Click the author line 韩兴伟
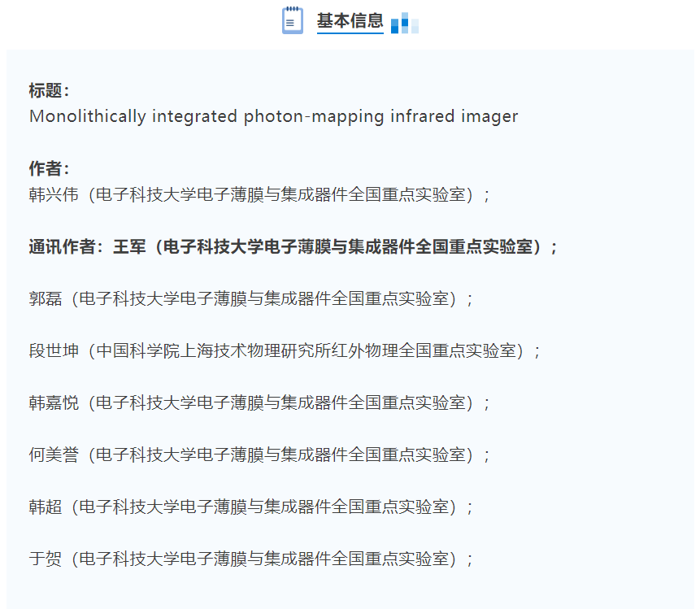Screen dimensions: 700x609 [x=259, y=194]
